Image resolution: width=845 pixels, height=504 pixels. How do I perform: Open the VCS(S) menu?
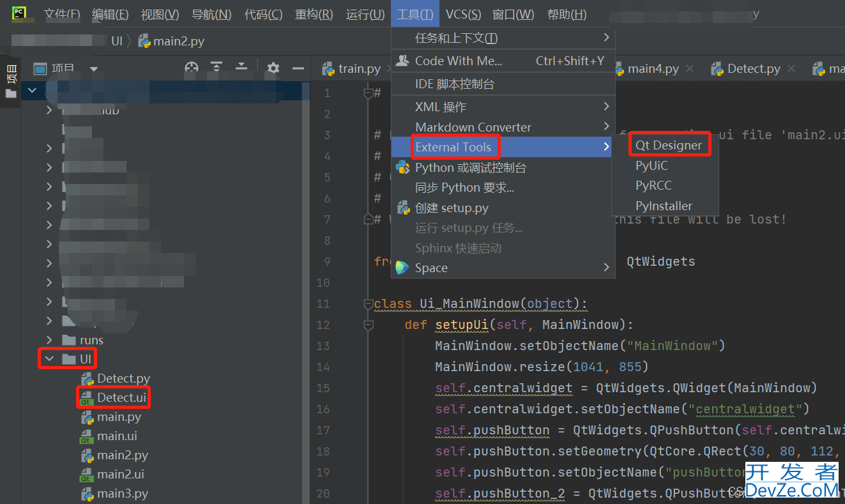464,14
